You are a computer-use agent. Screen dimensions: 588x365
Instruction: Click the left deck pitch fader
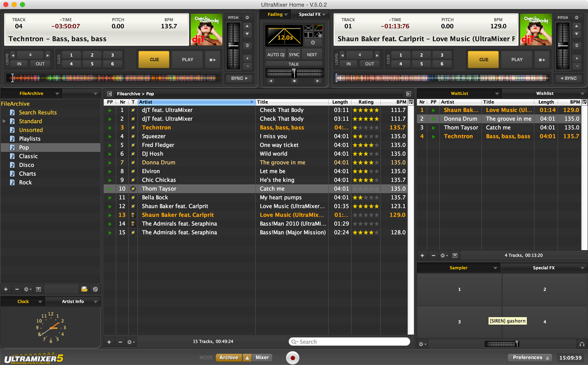click(x=233, y=45)
